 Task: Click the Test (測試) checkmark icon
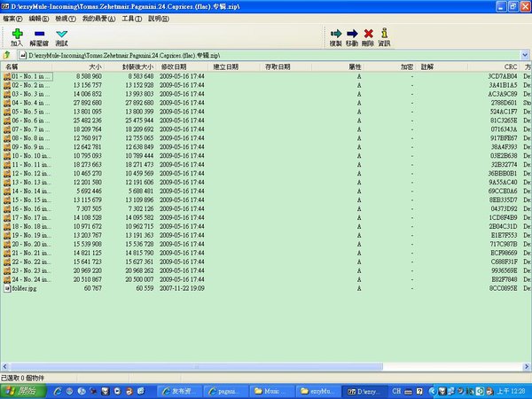click(x=62, y=34)
